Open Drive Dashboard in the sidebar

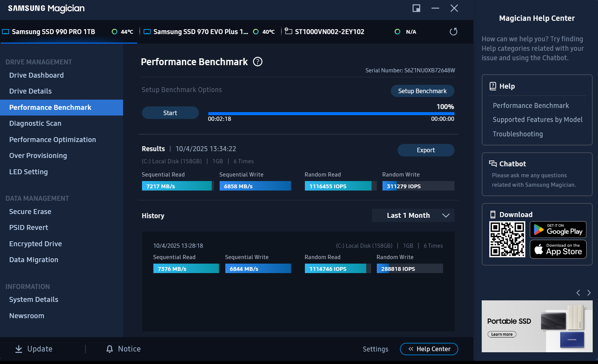pos(36,75)
